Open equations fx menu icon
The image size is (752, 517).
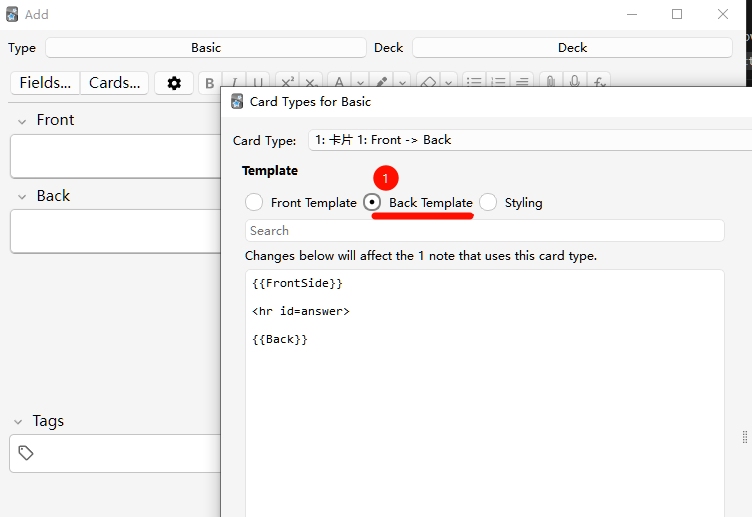(x=599, y=81)
